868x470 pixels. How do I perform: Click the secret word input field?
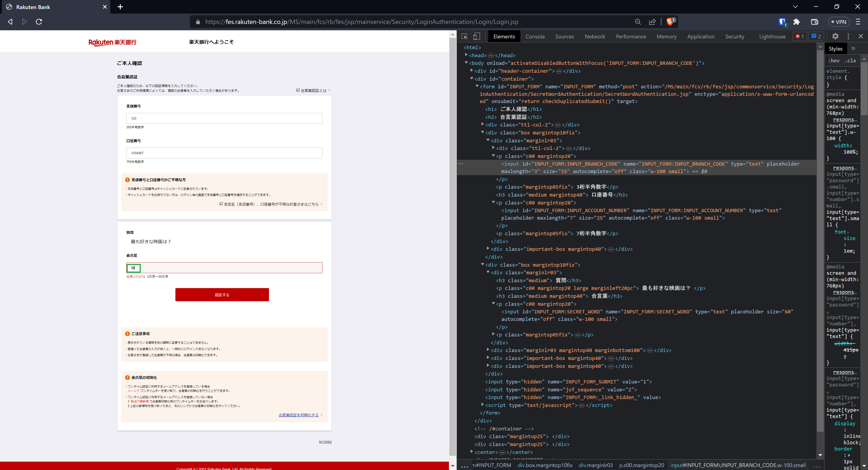[x=224, y=268]
